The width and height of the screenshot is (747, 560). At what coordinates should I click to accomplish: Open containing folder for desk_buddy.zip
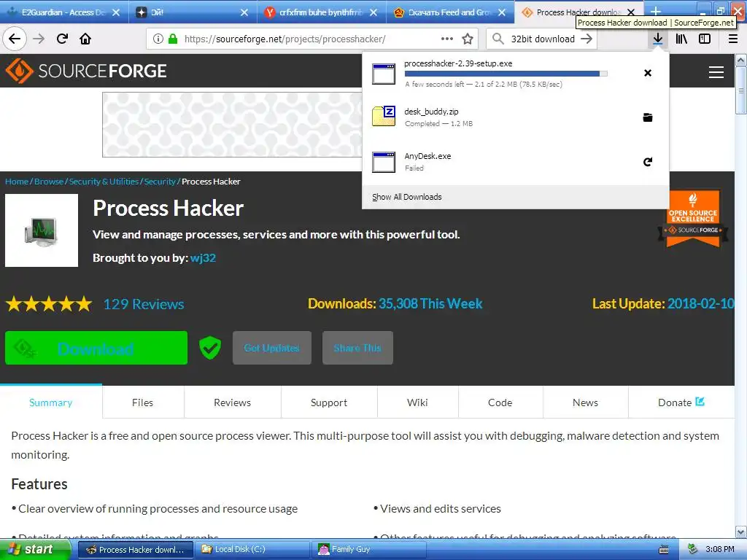(648, 117)
